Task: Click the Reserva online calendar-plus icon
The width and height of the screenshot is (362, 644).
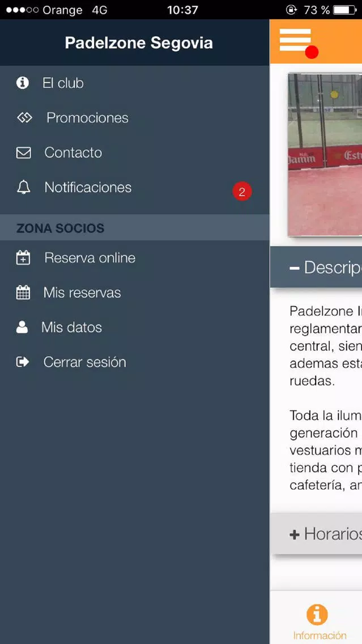Action: pyautogui.click(x=23, y=258)
